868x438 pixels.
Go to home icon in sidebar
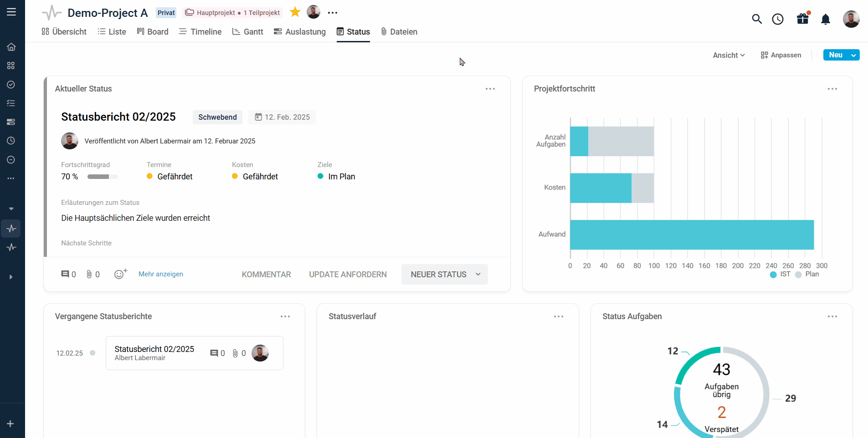[11, 47]
